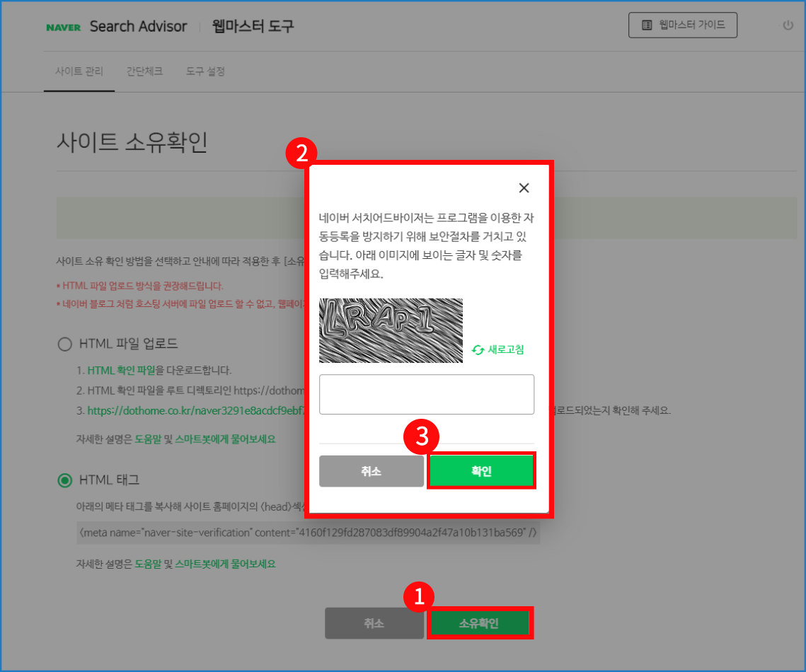806x672 pixels.
Task: Select the HTML 태그 radio button
Action: [x=65, y=480]
